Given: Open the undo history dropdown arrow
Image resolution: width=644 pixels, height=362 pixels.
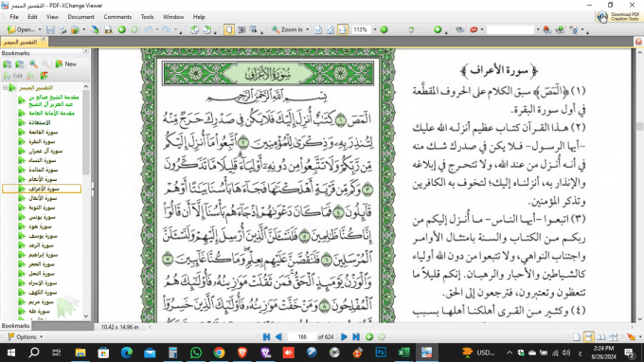Looking at the screenshot, I should pyautogui.click(x=157, y=29).
